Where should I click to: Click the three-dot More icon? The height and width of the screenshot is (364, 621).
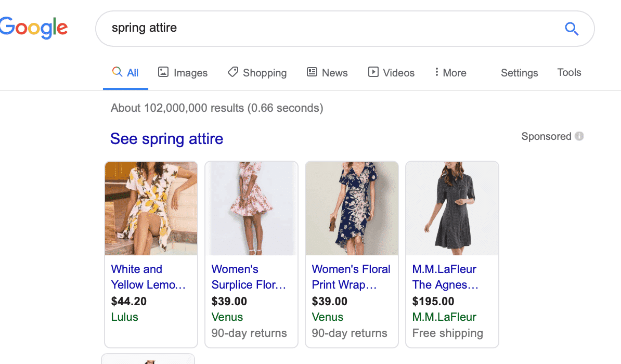[x=436, y=72]
